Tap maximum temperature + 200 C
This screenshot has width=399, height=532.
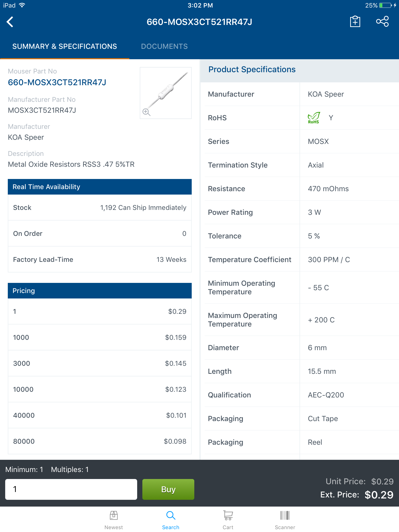pos(321,320)
